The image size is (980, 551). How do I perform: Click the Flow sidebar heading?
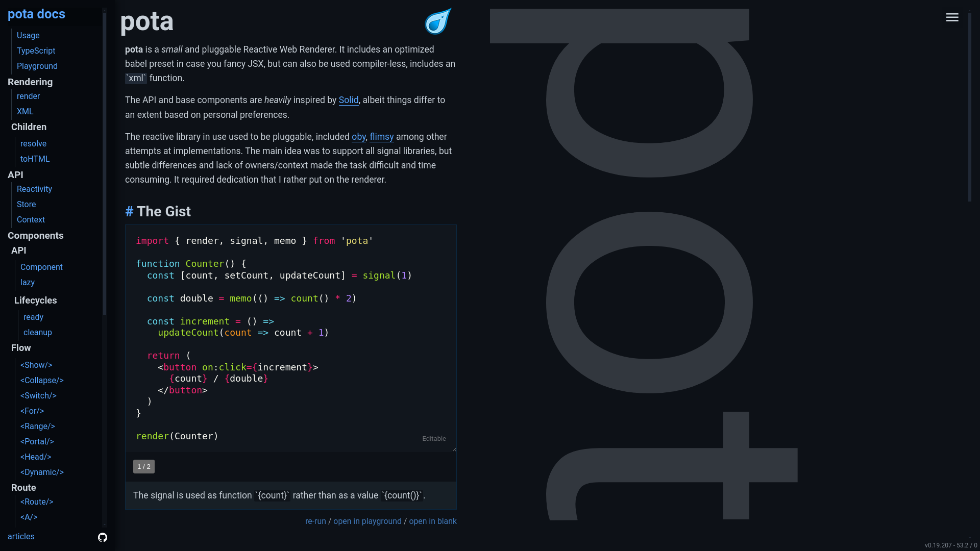[21, 347]
